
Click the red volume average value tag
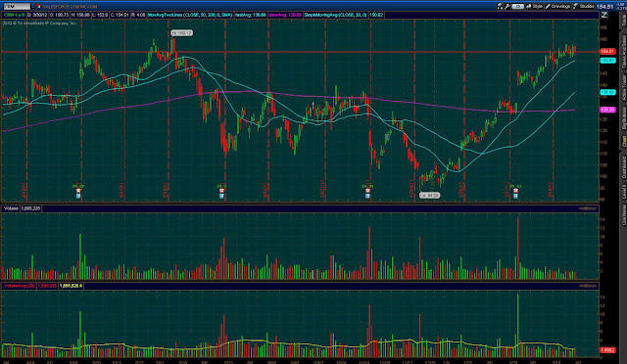(x=607, y=350)
